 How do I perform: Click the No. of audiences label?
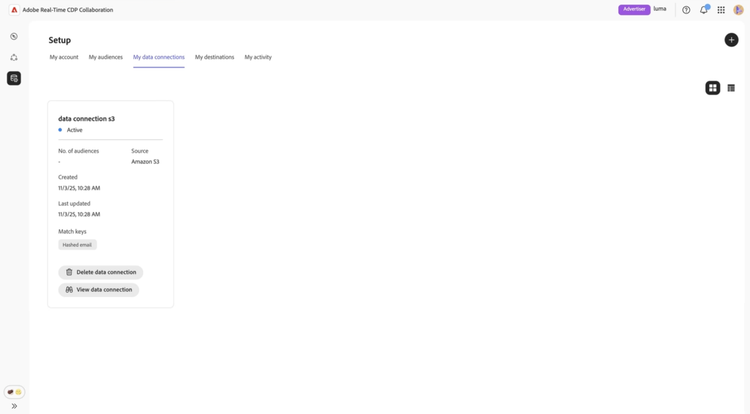78,151
